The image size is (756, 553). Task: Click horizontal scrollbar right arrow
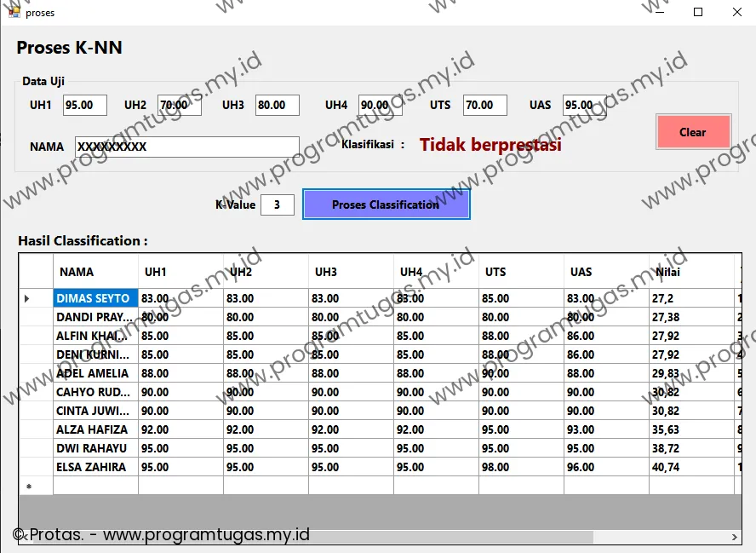736,537
